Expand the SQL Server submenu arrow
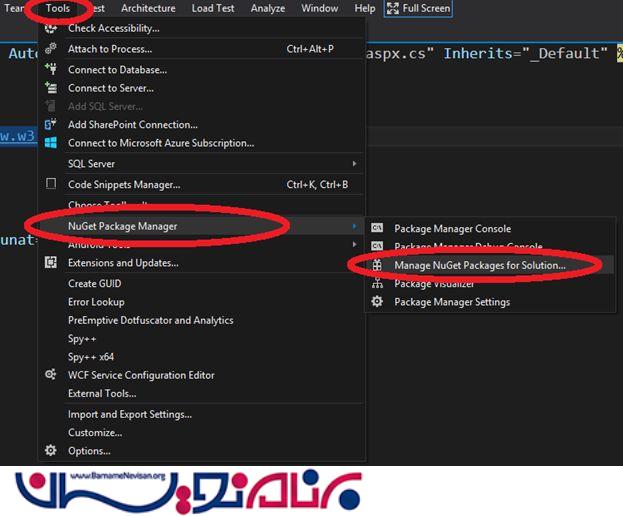This screenshot has height=516, width=623. pos(354,164)
